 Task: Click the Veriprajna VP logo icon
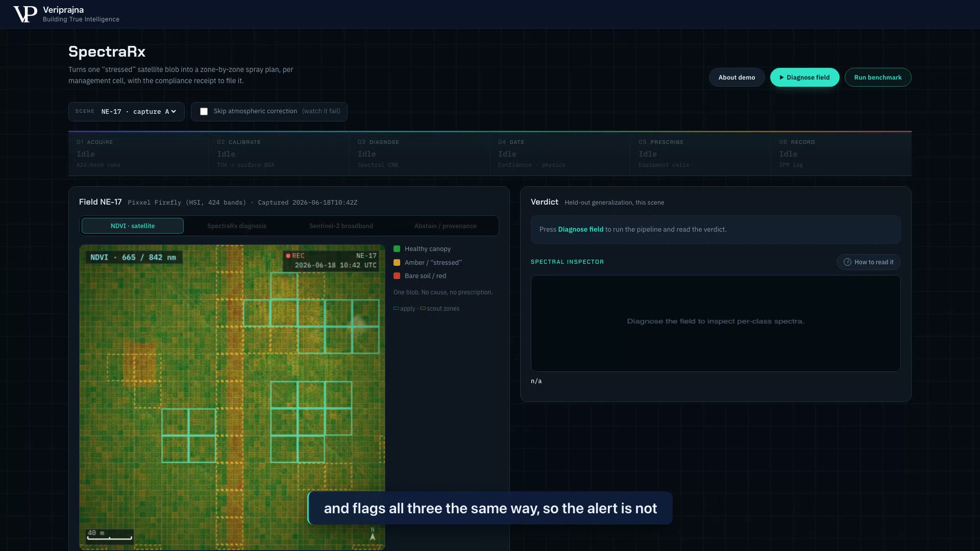(25, 14)
